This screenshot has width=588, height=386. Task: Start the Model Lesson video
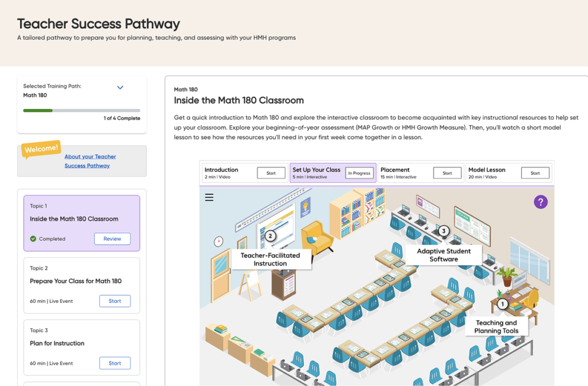(535, 173)
